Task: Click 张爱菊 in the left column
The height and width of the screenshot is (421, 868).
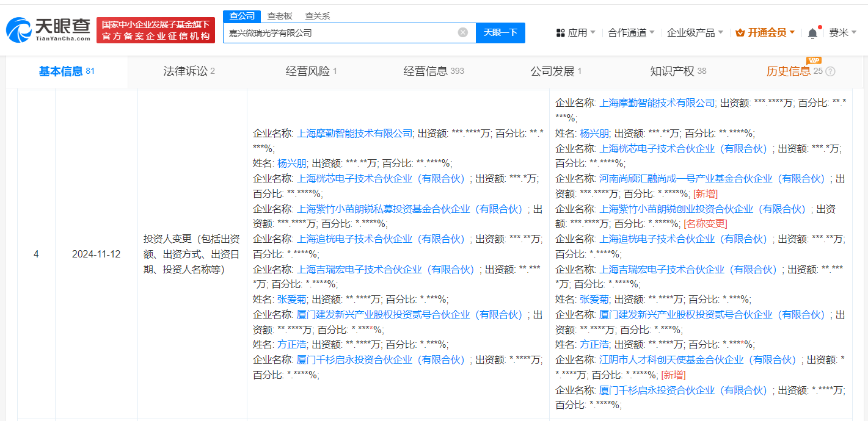Action: (x=292, y=300)
